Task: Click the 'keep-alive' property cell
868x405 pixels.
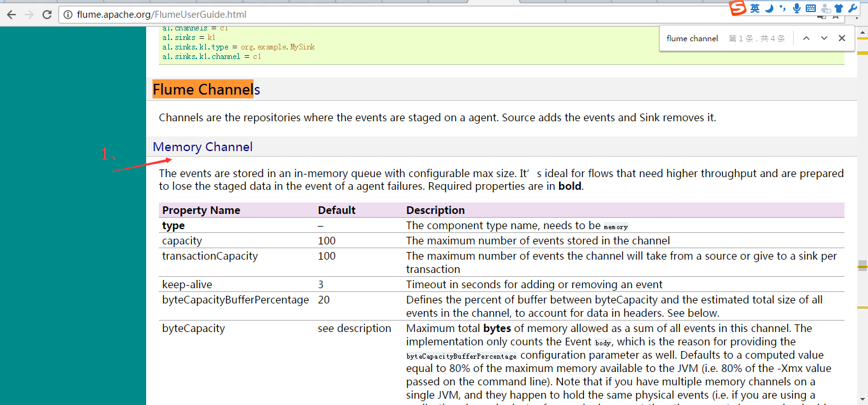Action: (187, 284)
